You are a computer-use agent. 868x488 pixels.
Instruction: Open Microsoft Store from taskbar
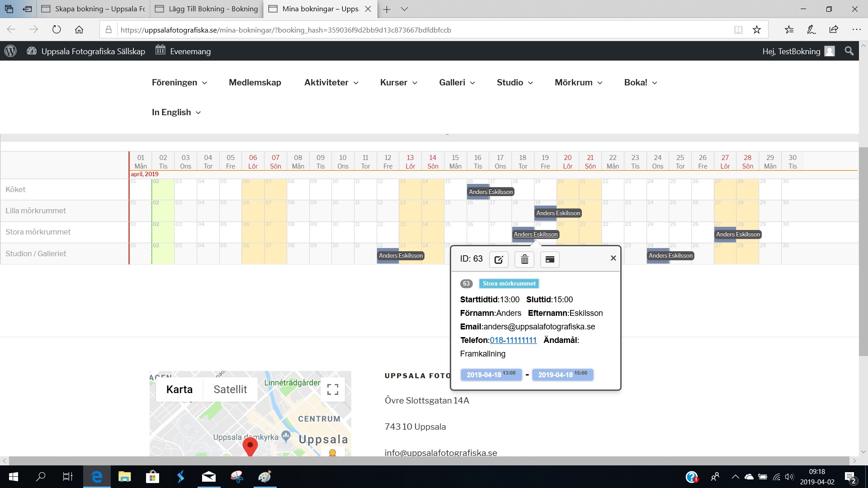pyautogui.click(x=152, y=477)
